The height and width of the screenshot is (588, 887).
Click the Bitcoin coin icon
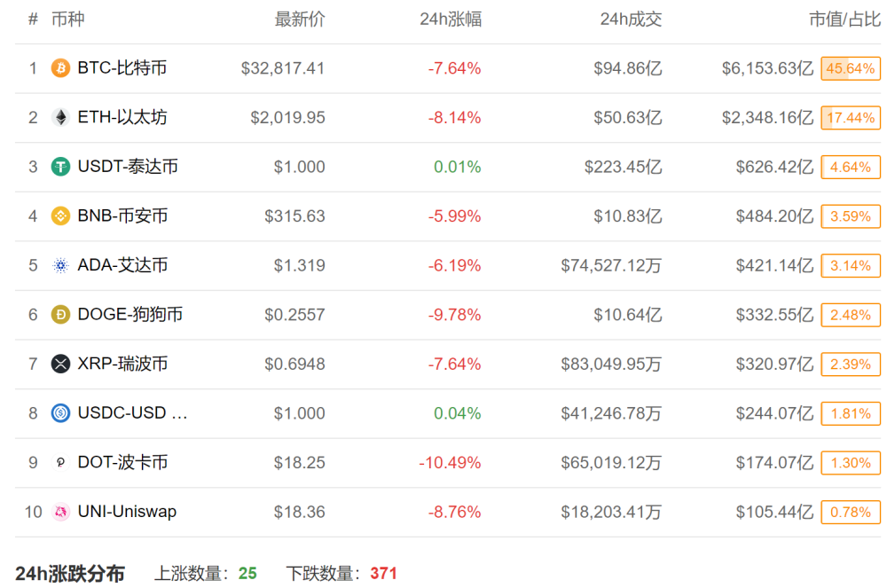[x=60, y=68]
